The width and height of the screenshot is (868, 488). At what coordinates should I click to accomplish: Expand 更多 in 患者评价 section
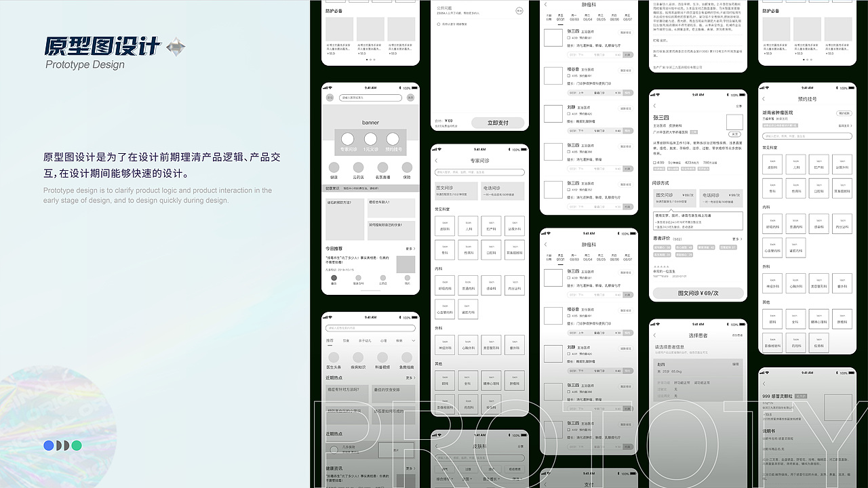click(x=737, y=239)
